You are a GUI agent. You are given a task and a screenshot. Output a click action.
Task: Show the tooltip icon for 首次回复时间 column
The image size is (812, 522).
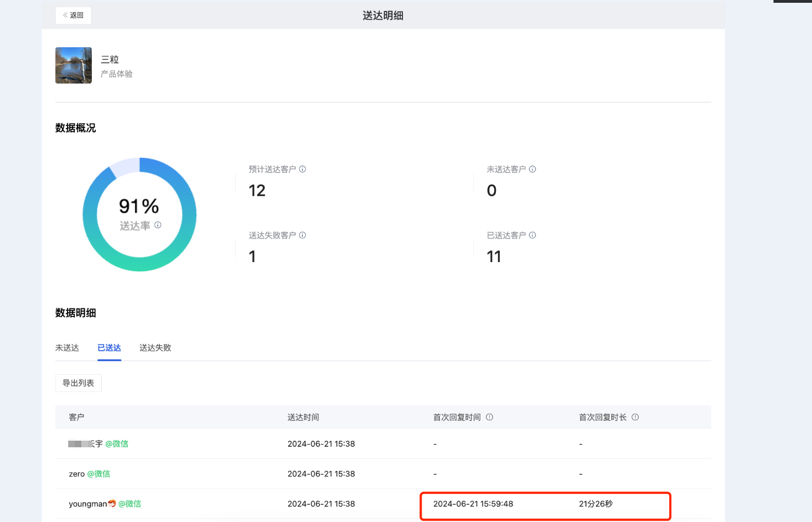pos(489,417)
